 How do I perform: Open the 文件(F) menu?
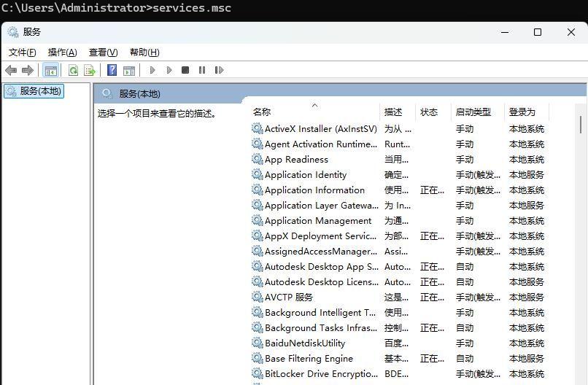click(x=22, y=52)
